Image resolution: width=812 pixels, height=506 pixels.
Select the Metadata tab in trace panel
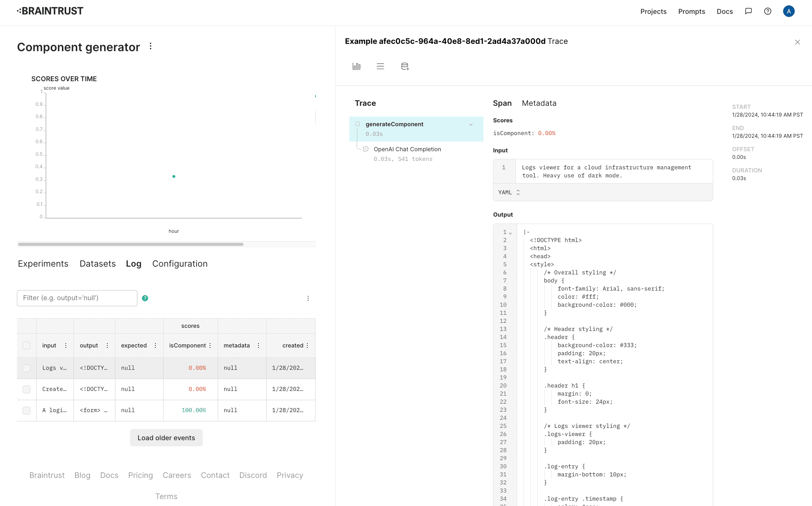[539, 103]
